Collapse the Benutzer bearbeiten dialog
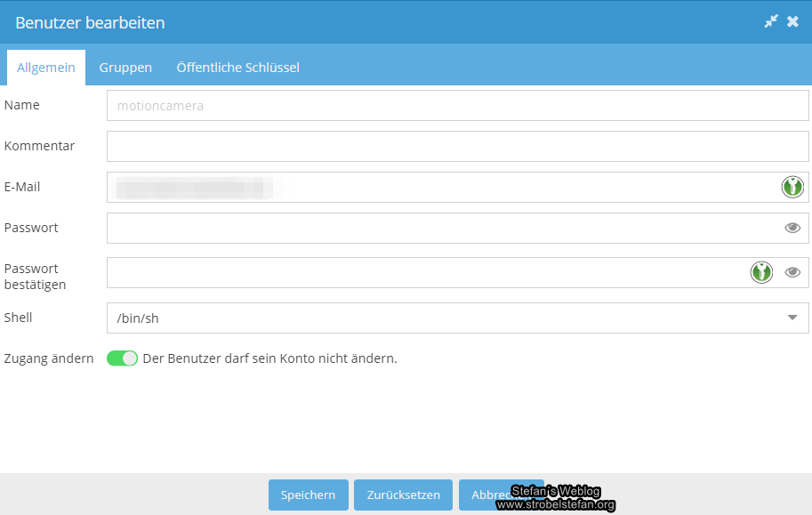This screenshot has height=515, width=812. click(771, 21)
